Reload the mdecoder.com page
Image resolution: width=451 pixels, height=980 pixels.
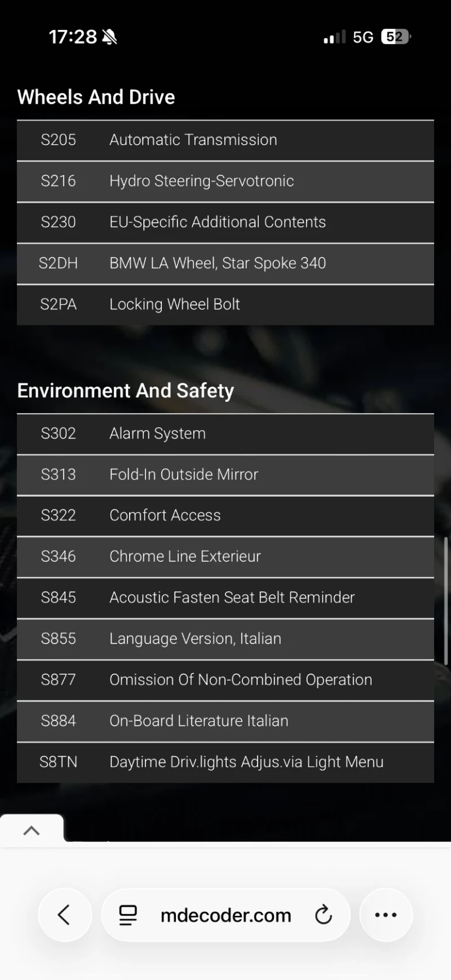click(x=324, y=915)
